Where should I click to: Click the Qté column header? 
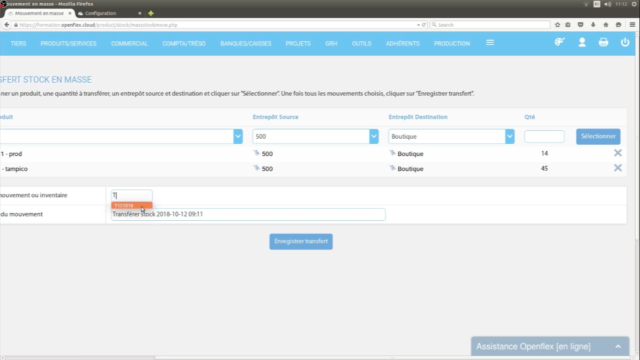pyautogui.click(x=529, y=117)
